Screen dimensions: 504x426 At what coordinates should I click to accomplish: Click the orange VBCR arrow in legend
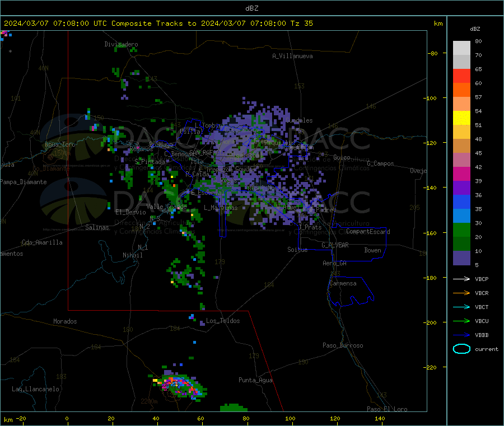pos(461,293)
